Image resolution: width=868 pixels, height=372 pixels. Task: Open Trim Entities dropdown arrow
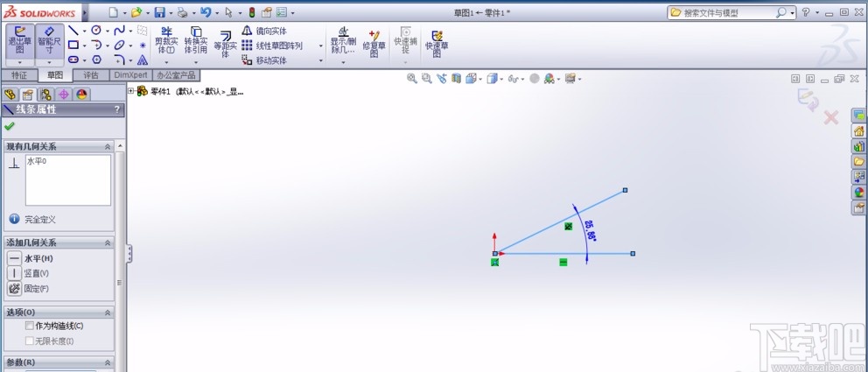166,62
